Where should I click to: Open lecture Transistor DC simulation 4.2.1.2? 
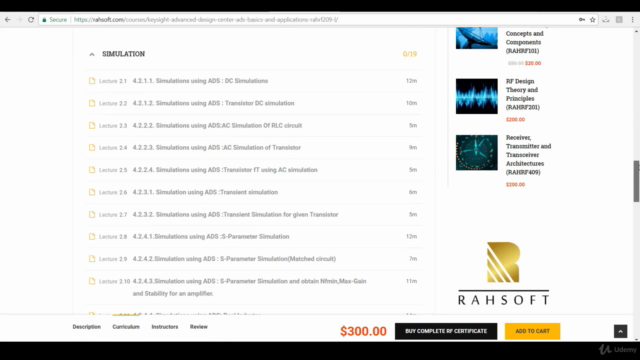click(213, 103)
